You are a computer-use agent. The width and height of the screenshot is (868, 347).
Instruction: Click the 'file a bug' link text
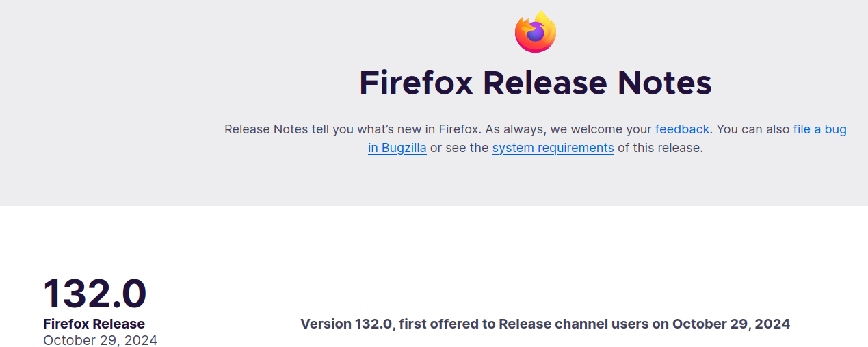819,129
